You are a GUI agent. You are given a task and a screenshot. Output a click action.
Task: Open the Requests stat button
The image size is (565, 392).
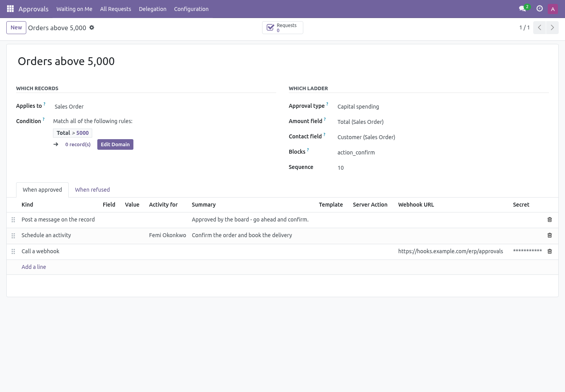coord(282,27)
